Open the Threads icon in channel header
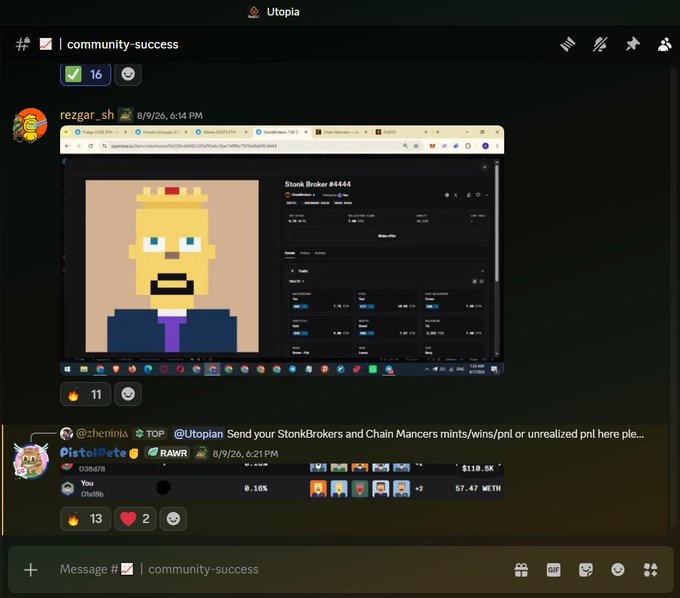This screenshot has width=680, height=598. click(x=568, y=44)
